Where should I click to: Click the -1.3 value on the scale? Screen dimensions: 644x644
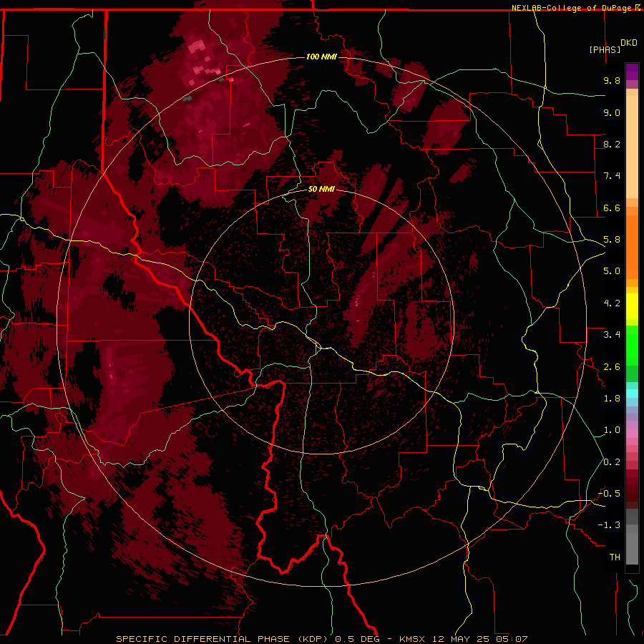[x=609, y=525]
